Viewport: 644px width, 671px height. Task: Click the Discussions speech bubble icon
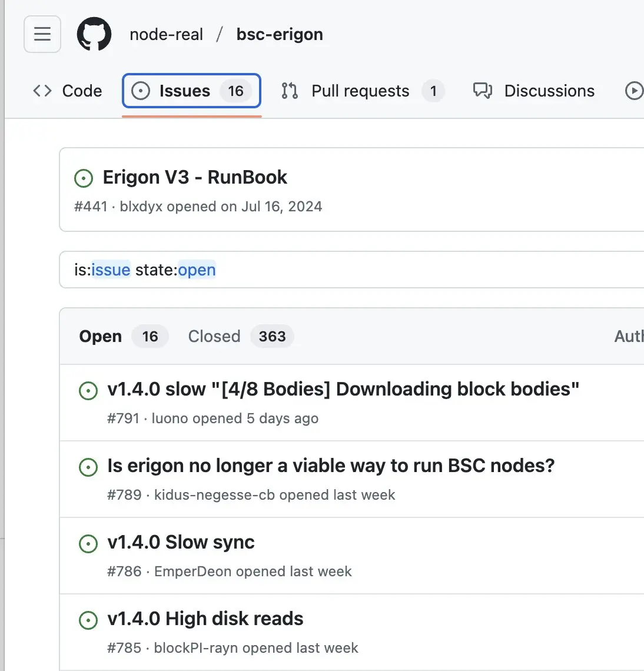(x=483, y=91)
